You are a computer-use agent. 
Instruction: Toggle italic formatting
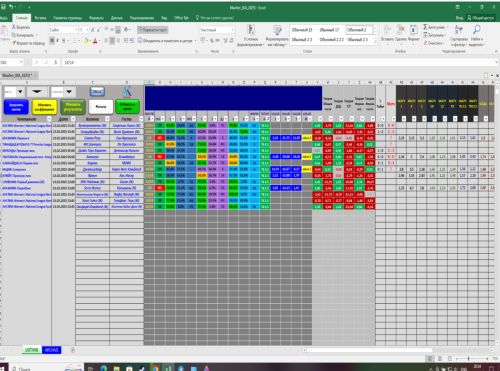click(x=58, y=40)
